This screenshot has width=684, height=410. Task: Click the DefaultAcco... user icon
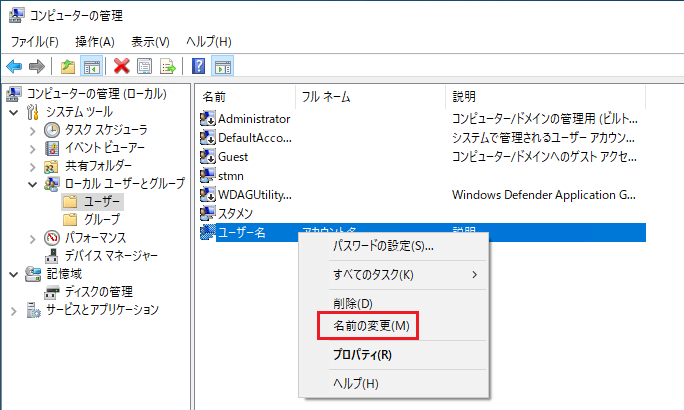click(208, 138)
